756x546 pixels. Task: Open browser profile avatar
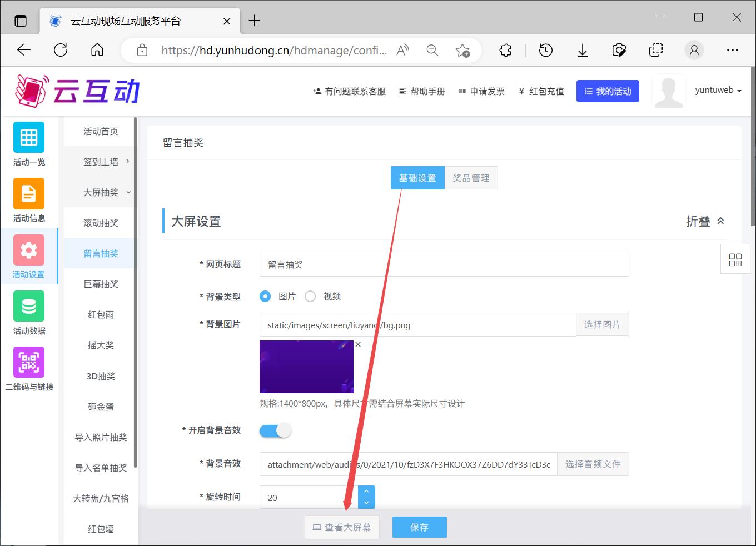694,51
